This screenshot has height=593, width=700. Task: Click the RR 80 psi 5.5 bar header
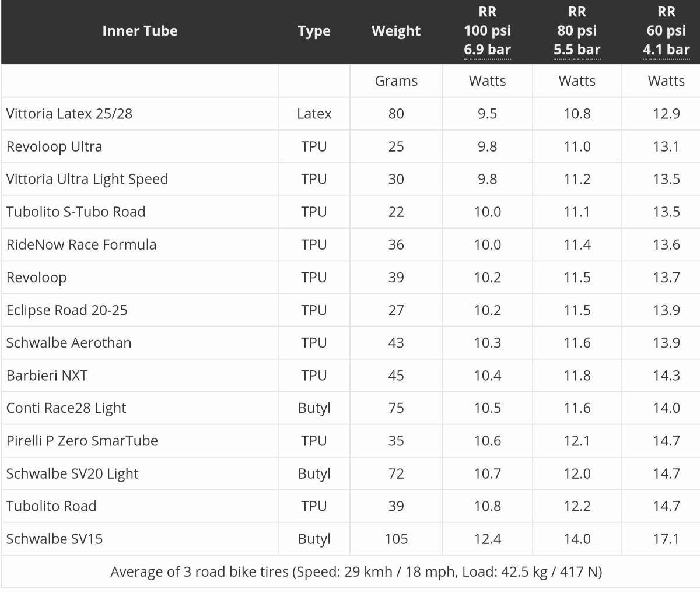pos(577,31)
